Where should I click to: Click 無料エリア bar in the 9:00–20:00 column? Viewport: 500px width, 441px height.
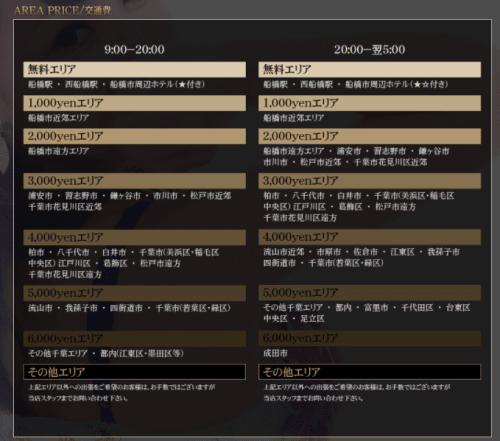point(135,69)
